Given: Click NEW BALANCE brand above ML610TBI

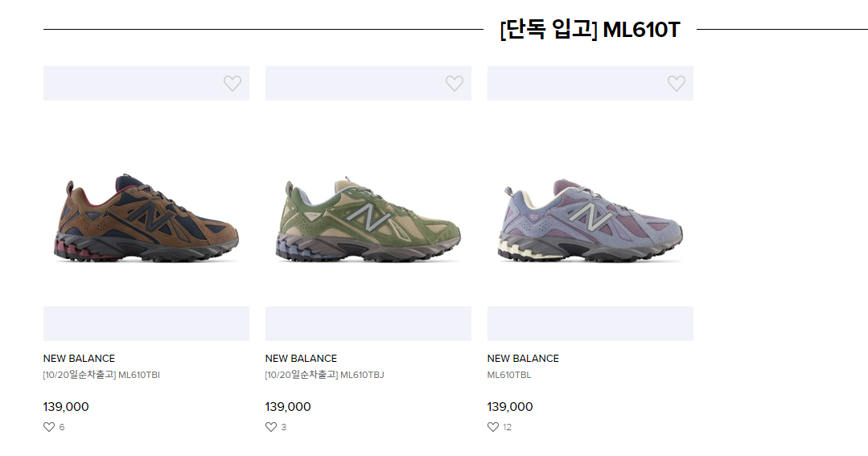Looking at the screenshot, I should tap(79, 359).
